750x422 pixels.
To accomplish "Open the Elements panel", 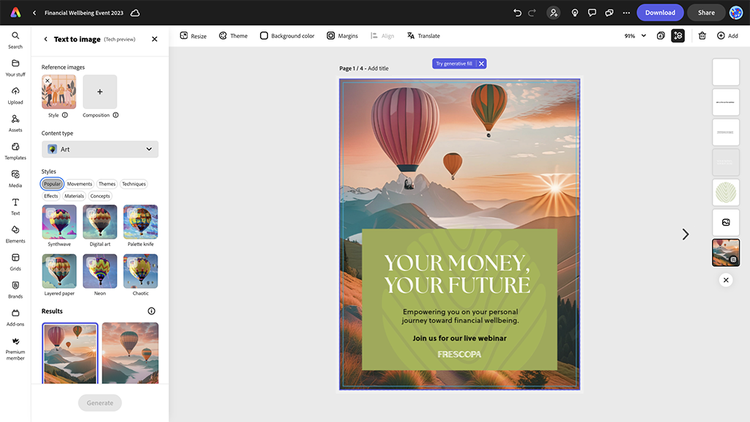I will [15, 234].
